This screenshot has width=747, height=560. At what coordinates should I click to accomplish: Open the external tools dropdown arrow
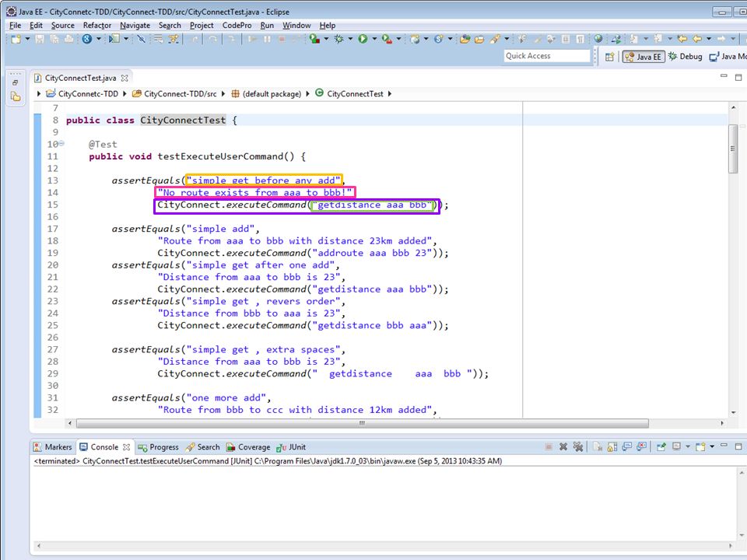click(x=398, y=39)
